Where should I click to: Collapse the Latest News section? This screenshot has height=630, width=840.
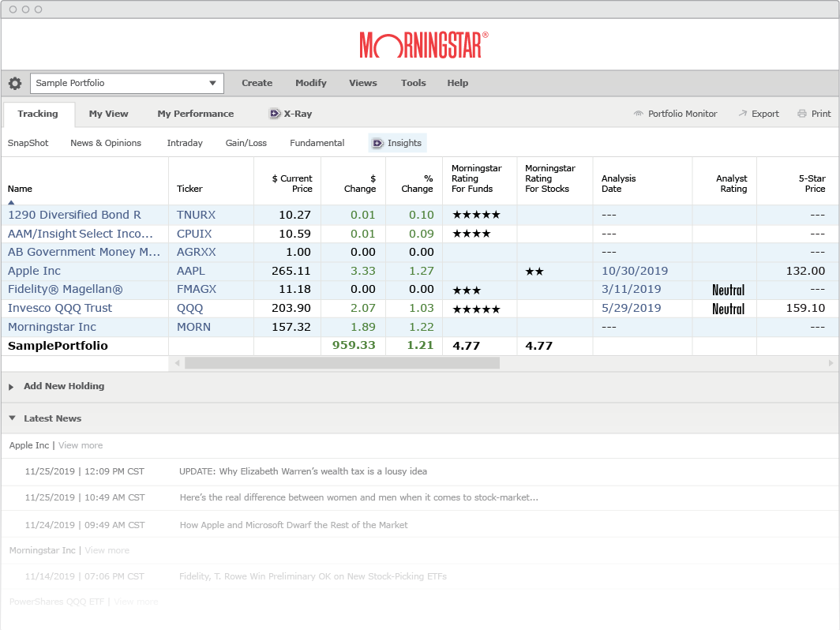pos(11,418)
